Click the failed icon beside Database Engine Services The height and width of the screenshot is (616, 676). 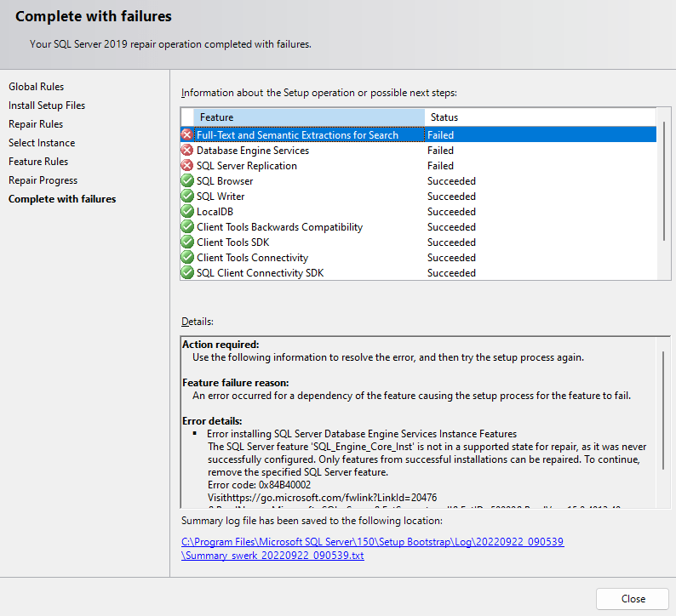187,151
